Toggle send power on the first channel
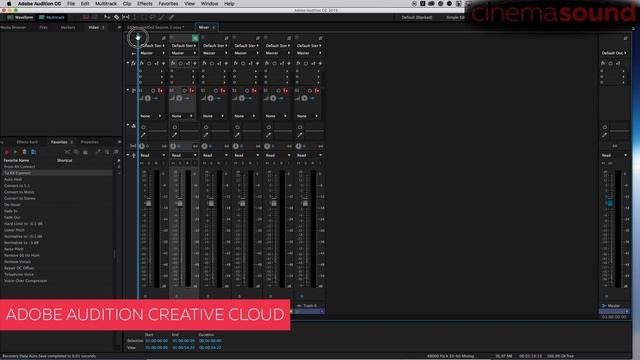The width and height of the screenshot is (640, 360). (x=153, y=91)
